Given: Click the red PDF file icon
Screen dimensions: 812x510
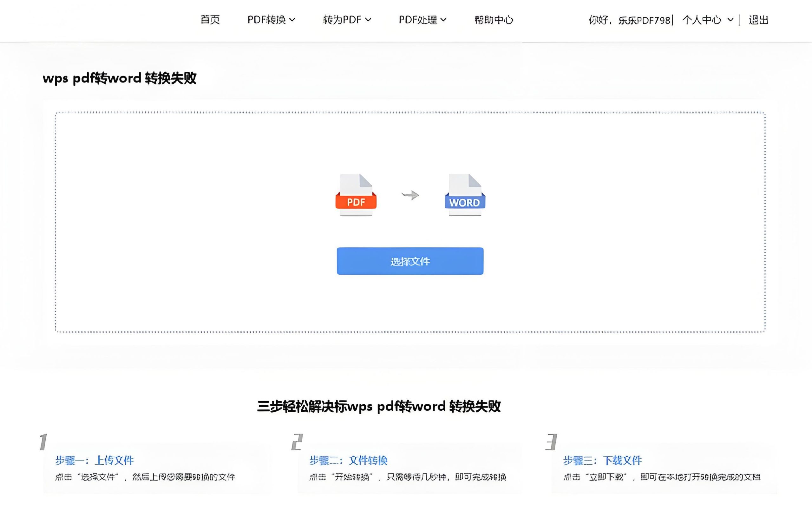Looking at the screenshot, I should click(356, 195).
